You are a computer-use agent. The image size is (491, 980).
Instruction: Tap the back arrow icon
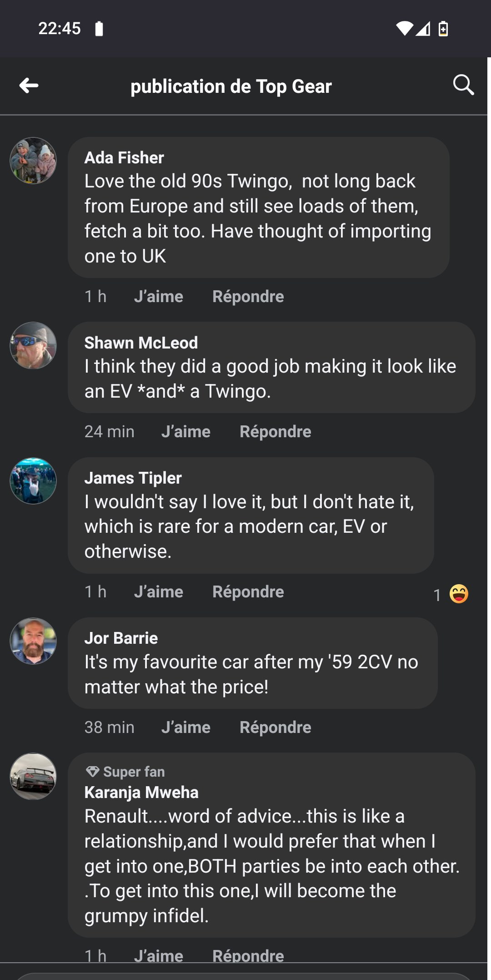click(29, 86)
